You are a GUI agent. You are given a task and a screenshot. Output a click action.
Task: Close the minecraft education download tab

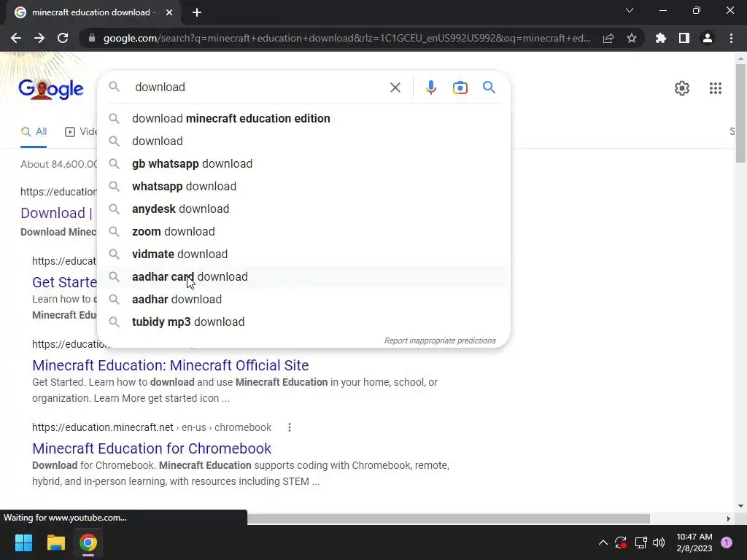[x=169, y=12]
